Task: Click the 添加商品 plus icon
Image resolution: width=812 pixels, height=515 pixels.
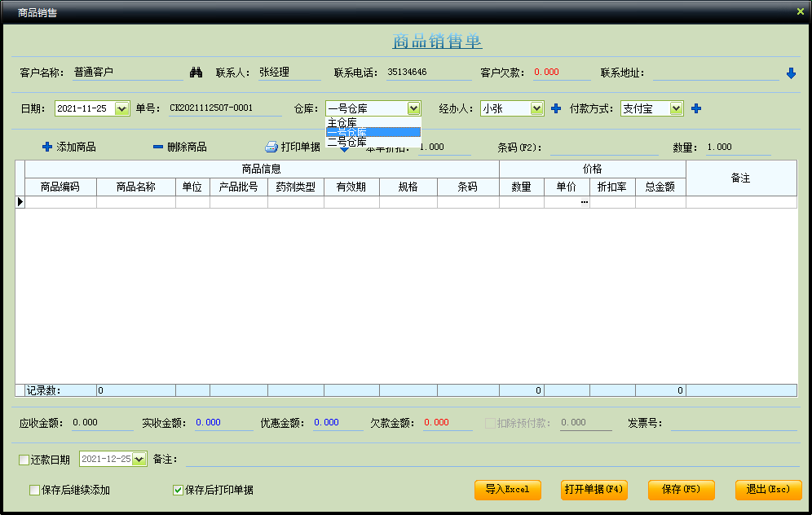Action: pyautogui.click(x=47, y=147)
